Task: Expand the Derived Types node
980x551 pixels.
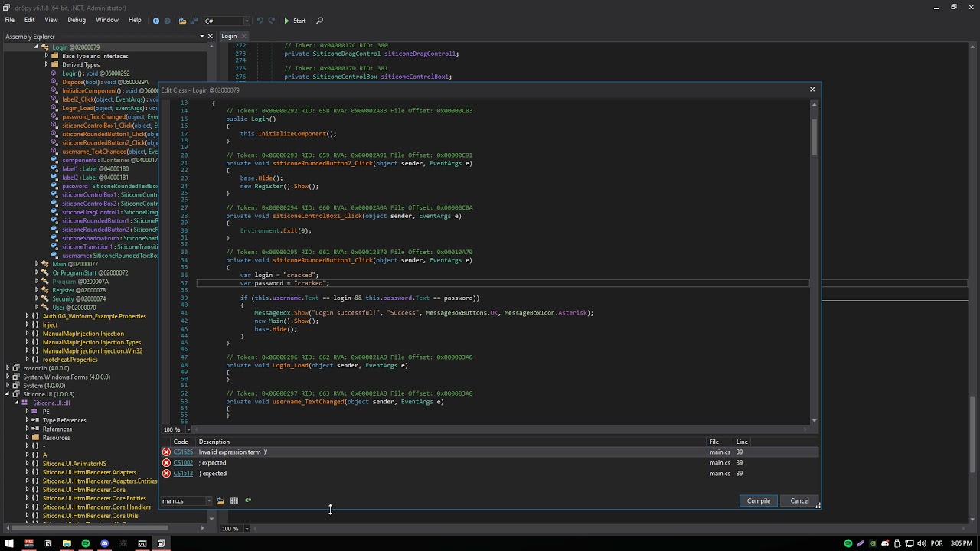Action: (46, 64)
